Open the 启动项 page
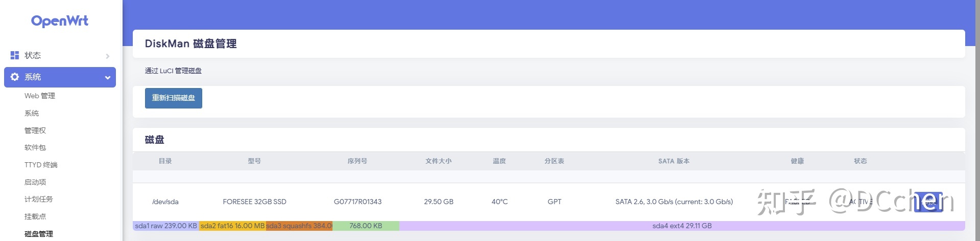 pos(35,182)
